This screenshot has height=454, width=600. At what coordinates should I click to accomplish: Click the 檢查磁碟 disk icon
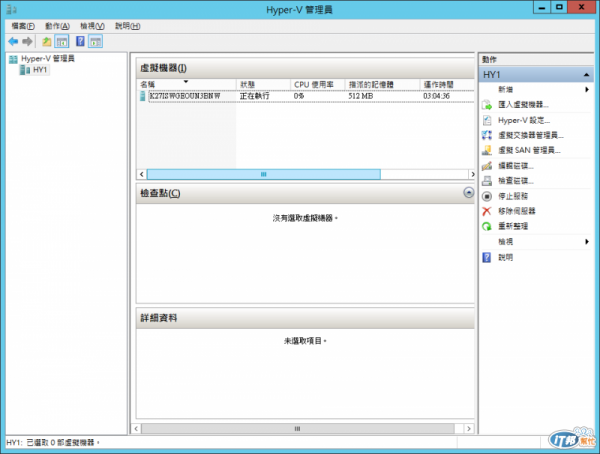tap(487, 181)
